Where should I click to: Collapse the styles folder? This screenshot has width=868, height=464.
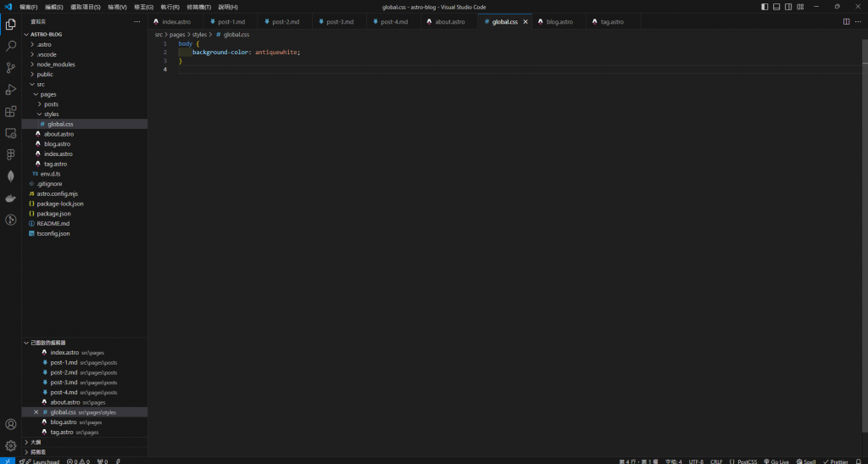click(85, 114)
